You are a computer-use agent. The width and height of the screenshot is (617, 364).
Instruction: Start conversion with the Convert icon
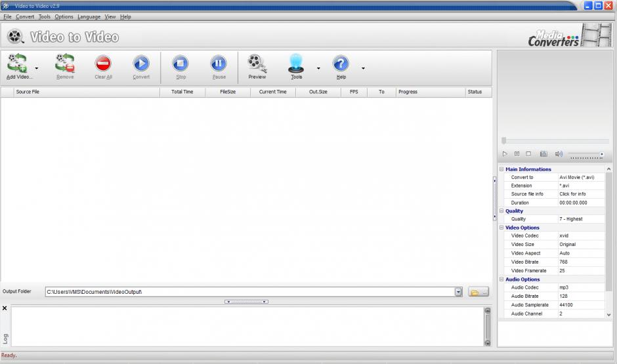[x=141, y=63]
